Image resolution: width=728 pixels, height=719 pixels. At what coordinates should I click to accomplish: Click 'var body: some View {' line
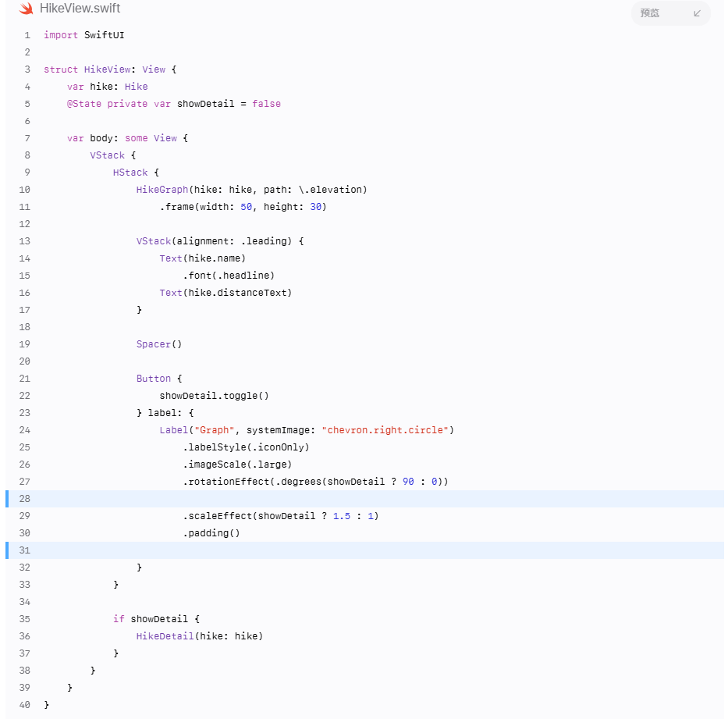point(127,138)
